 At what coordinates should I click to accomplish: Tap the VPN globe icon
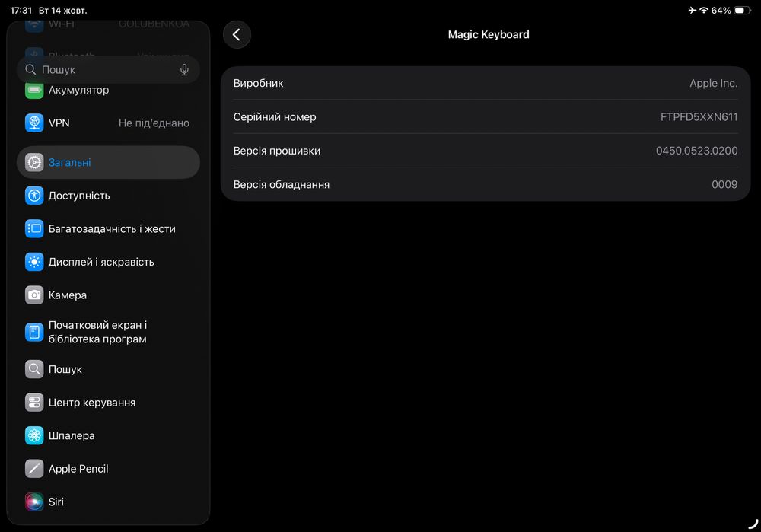tap(34, 123)
